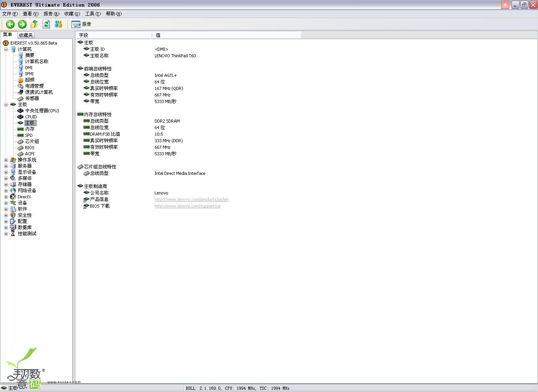Select the 配置 configuration tree item
538x392 pixels.
point(22,221)
